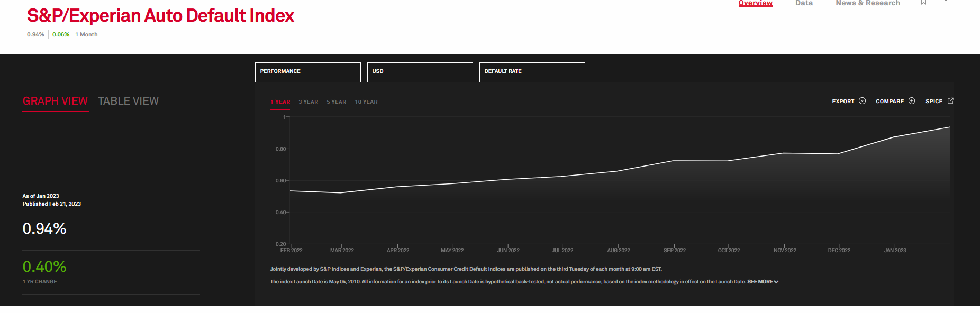Click the As of Jan 2023 text
The image size is (980, 313).
(x=41, y=196)
